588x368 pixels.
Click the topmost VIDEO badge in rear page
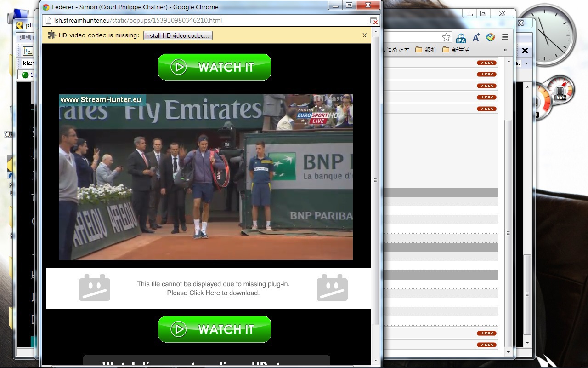[x=487, y=63]
